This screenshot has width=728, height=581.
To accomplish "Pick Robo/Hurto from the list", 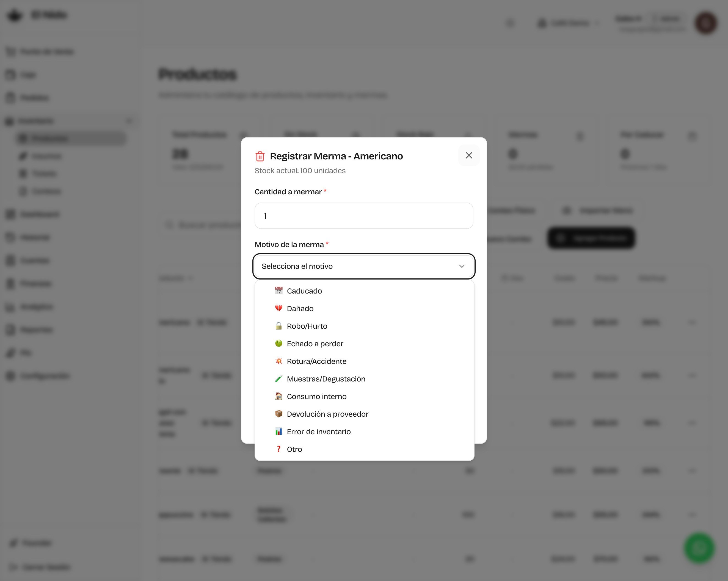I will coord(364,326).
